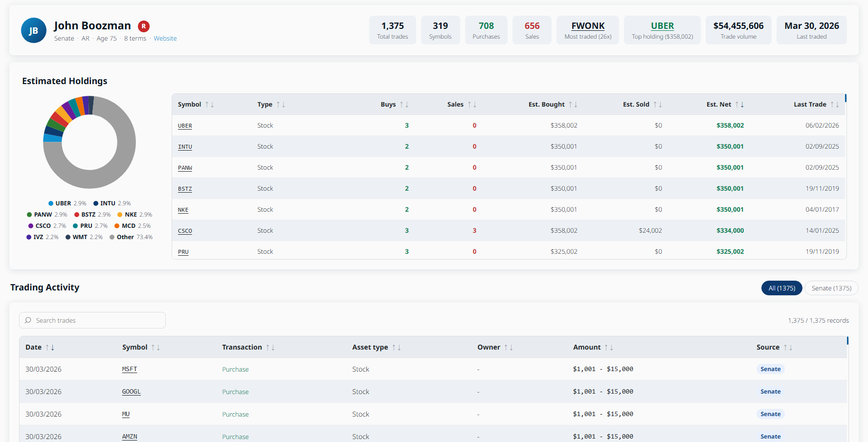Image resolution: width=868 pixels, height=442 pixels.
Task: Toggle BSTZ legend entry
Action: click(x=92, y=215)
